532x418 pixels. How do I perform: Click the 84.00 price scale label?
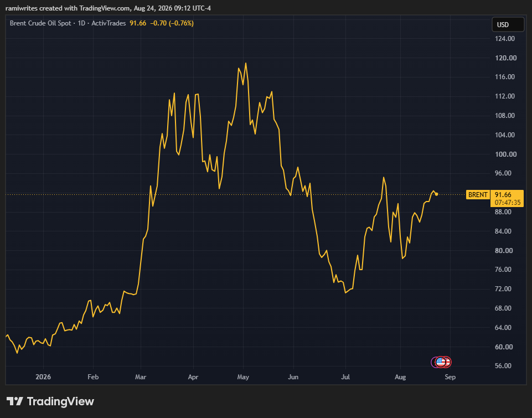point(503,231)
